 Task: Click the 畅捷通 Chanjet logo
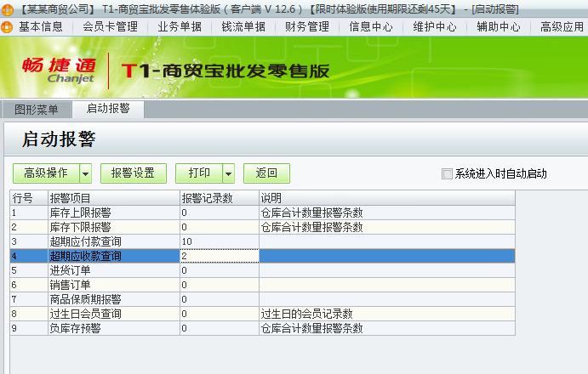click(59, 71)
